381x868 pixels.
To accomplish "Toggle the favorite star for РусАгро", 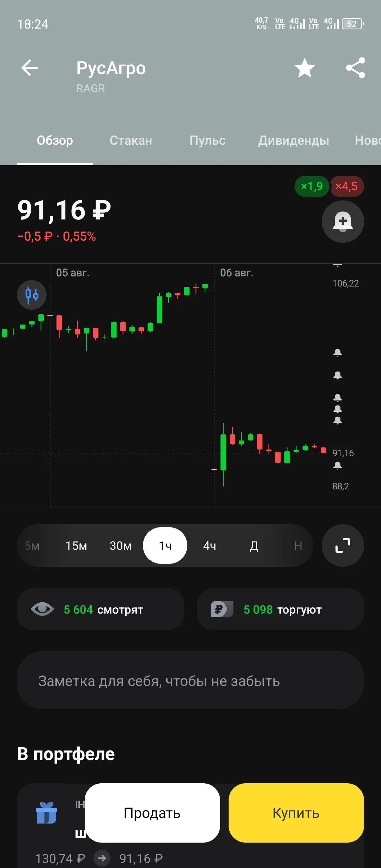I will click(305, 68).
